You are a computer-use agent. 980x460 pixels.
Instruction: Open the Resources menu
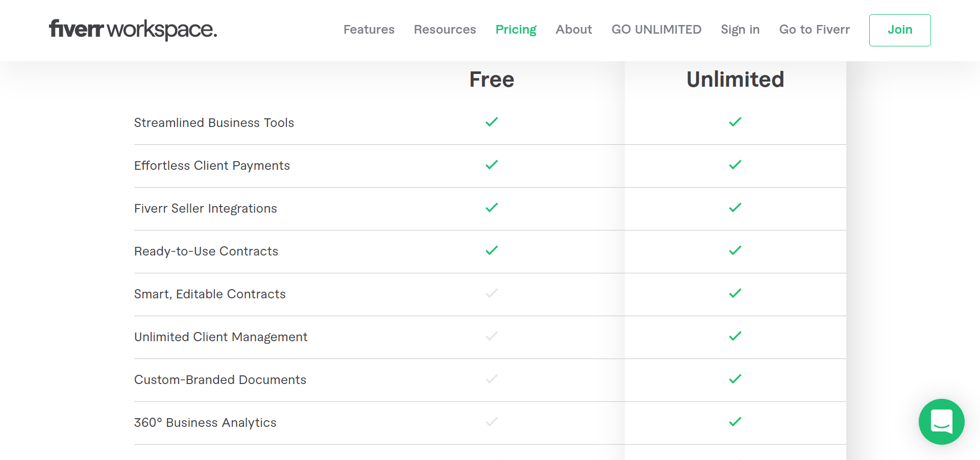[445, 30]
